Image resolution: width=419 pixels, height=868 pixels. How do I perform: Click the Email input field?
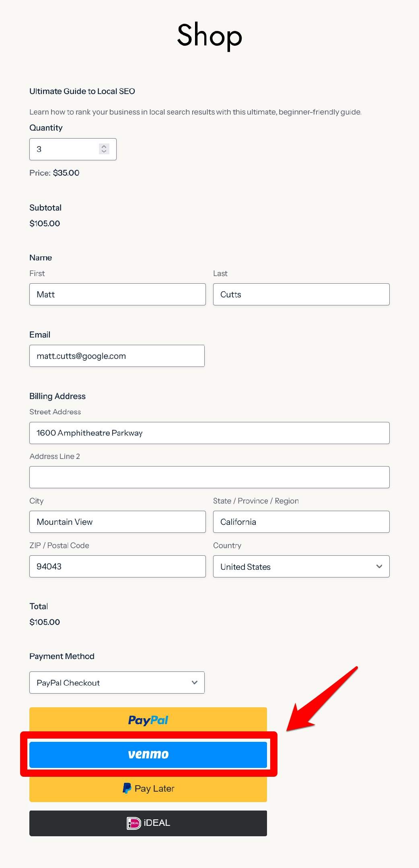coord(117,356)
